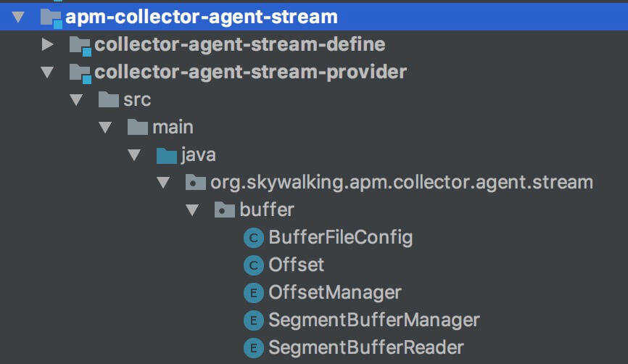
Task: Click the SegmentBufferReader enum icon
Action: click(x=254, y=348)
